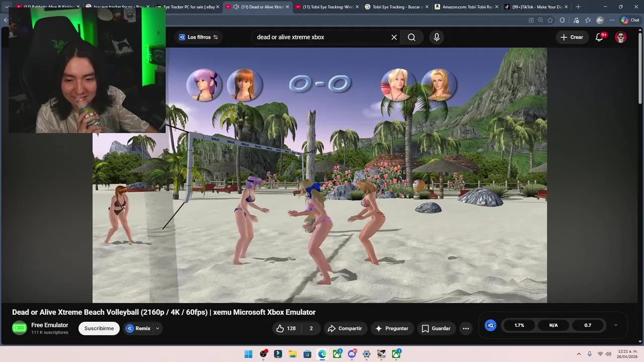Open more actions three-dot menu below video
The width and height of the screenshot is (644, 362).
click(x=466, y=328)
